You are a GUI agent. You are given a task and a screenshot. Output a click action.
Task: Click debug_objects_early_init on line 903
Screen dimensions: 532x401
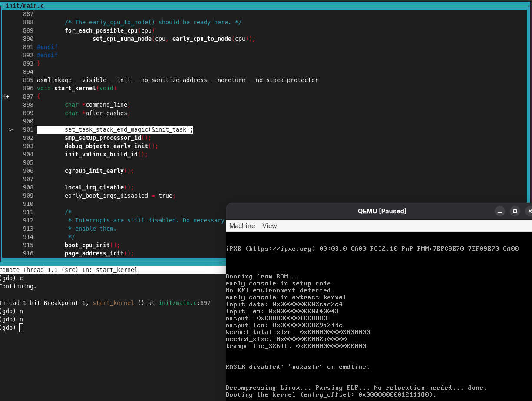tap(106, 146)
